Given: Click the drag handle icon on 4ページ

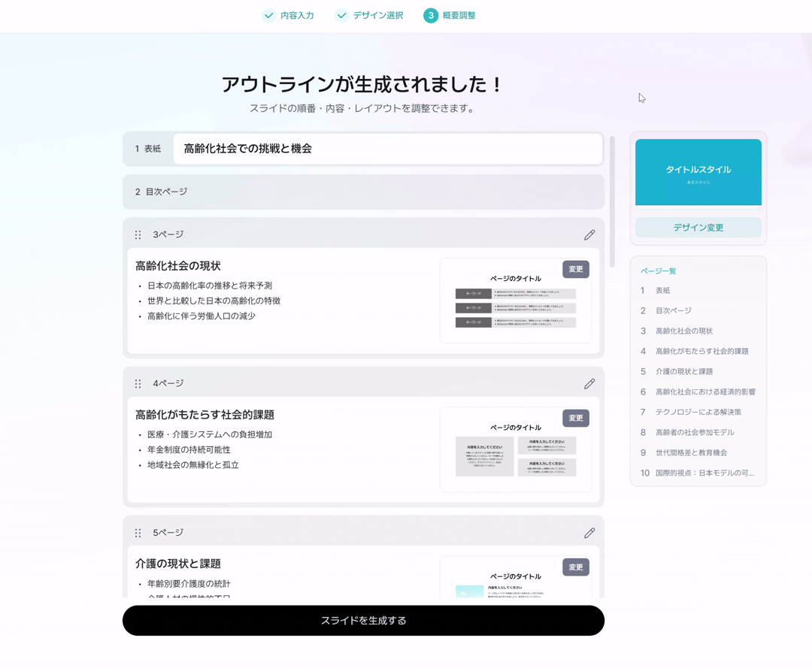Looking at the screenshot, I should point(138,383).
